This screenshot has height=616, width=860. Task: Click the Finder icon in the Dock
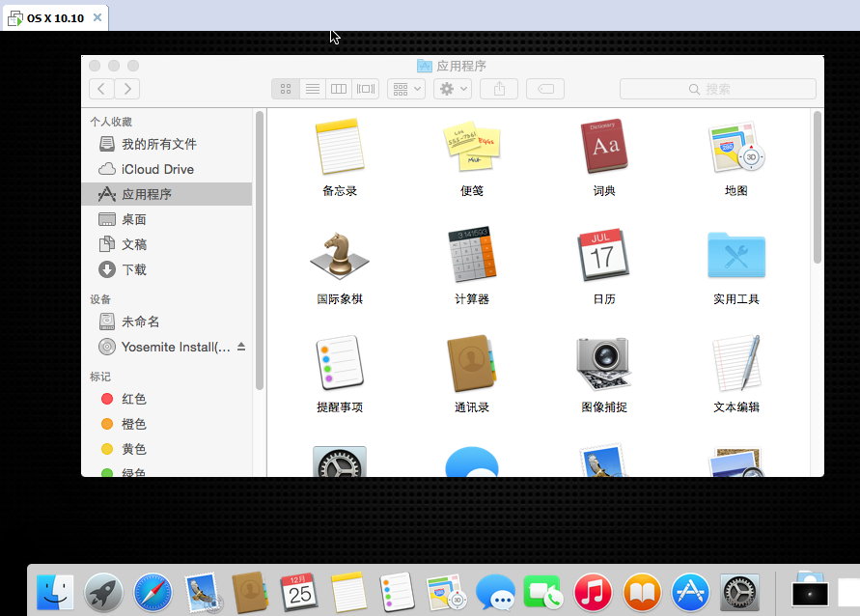pos(55,593)
